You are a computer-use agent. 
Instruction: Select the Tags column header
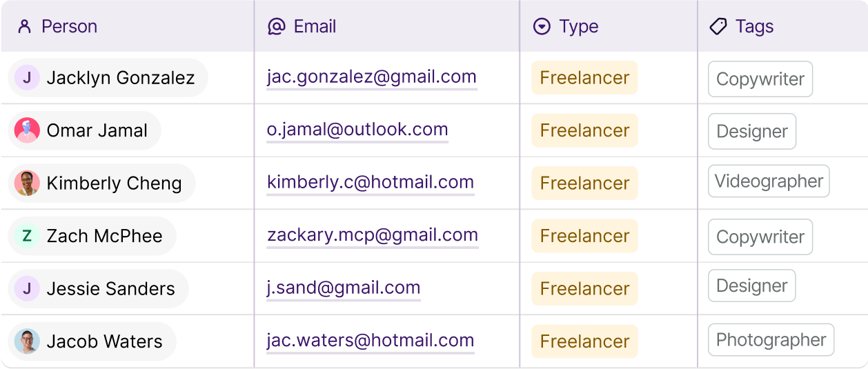pos(754,27)
